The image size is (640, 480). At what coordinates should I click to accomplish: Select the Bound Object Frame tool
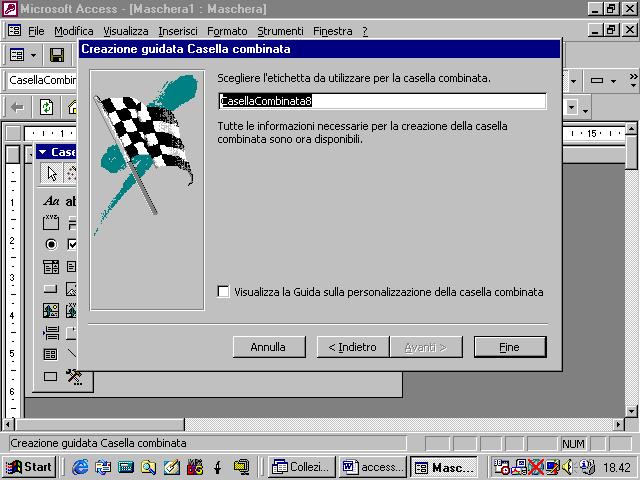pyautogui.click(x=72, y=311)
